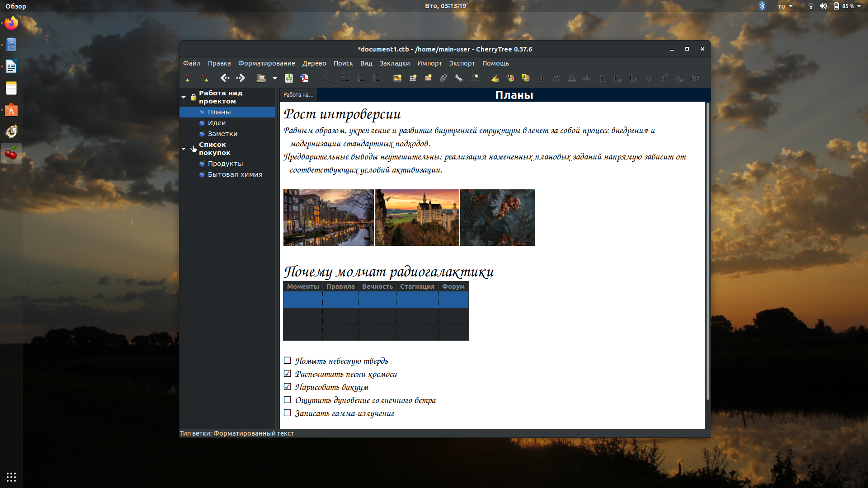Click the 'Работа на...' breadcrumb button
Screen dimensions: 868x488
click(298, 95)
